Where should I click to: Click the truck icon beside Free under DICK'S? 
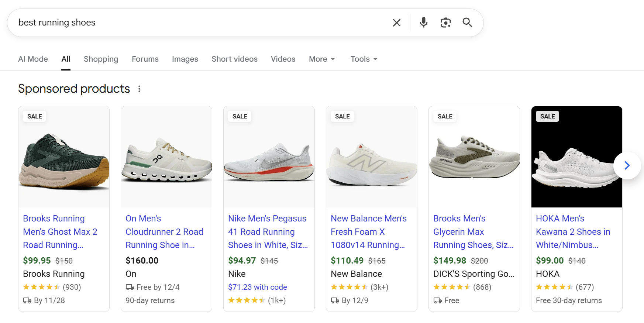(438, 300)
